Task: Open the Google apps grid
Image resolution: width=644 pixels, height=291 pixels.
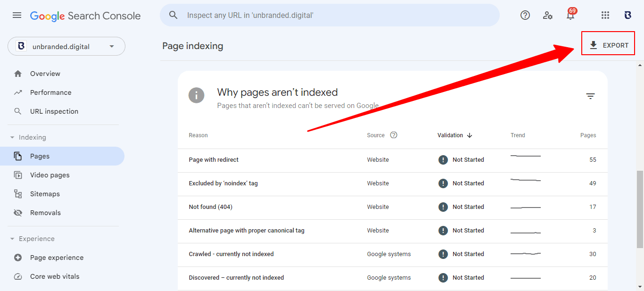Action: click(x=605, y=15)
